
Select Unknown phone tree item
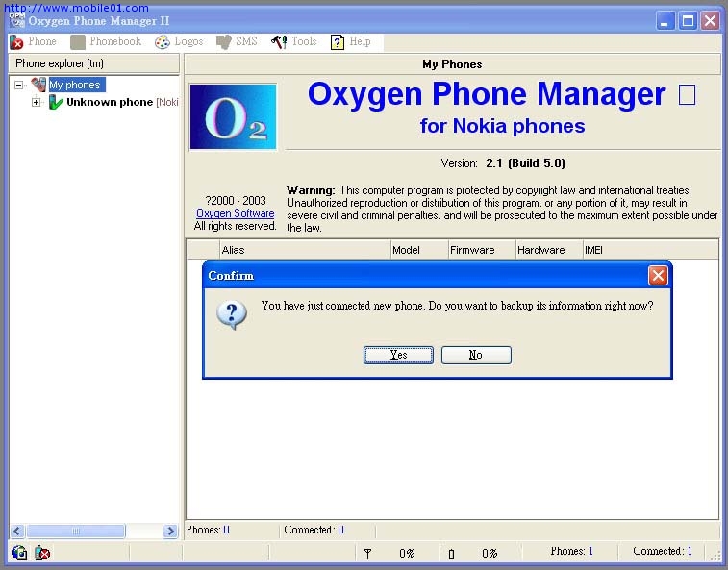click(x=122, y=102)
